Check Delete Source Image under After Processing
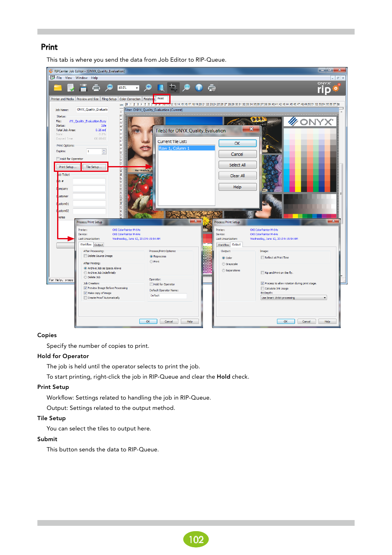 click(85, 256)
